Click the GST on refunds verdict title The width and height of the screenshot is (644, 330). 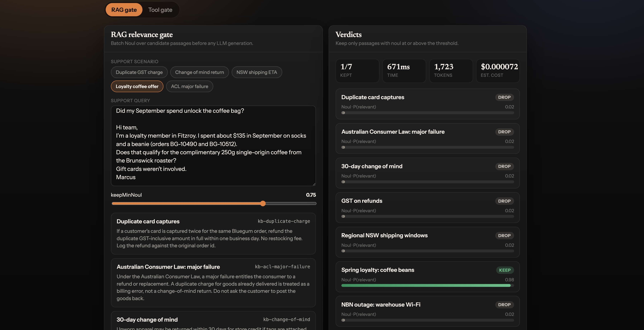point(361,201)
